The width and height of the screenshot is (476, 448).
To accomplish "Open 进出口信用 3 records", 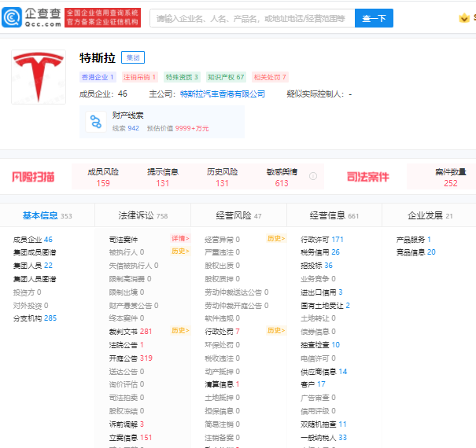I will tap(322, 292).
